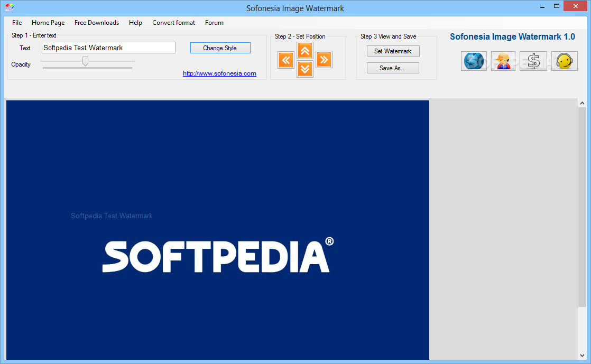Click the Save As... button

coord(393,68)
